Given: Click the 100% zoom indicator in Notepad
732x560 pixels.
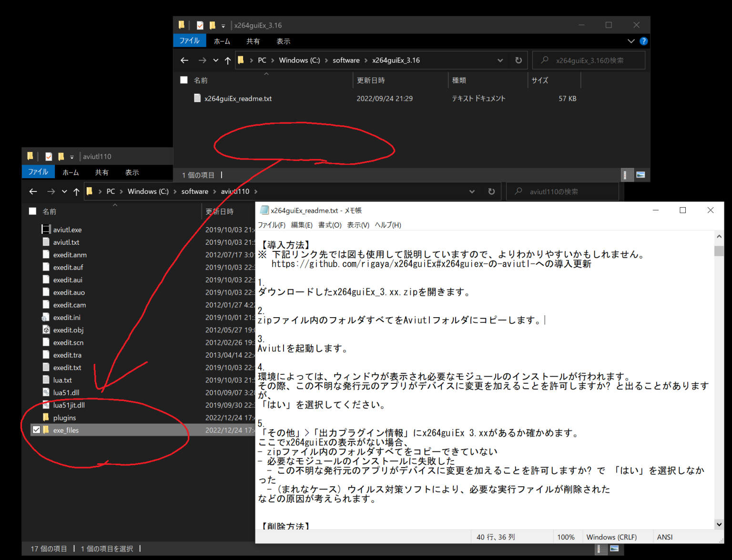Looking at the screenshot, I should pos(567,537).
